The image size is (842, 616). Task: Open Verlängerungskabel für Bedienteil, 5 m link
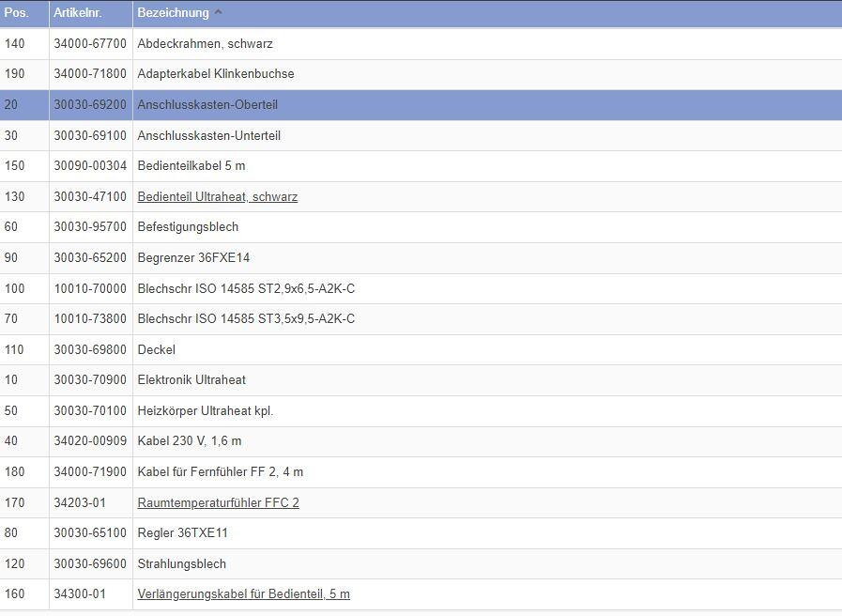point(243,594)
